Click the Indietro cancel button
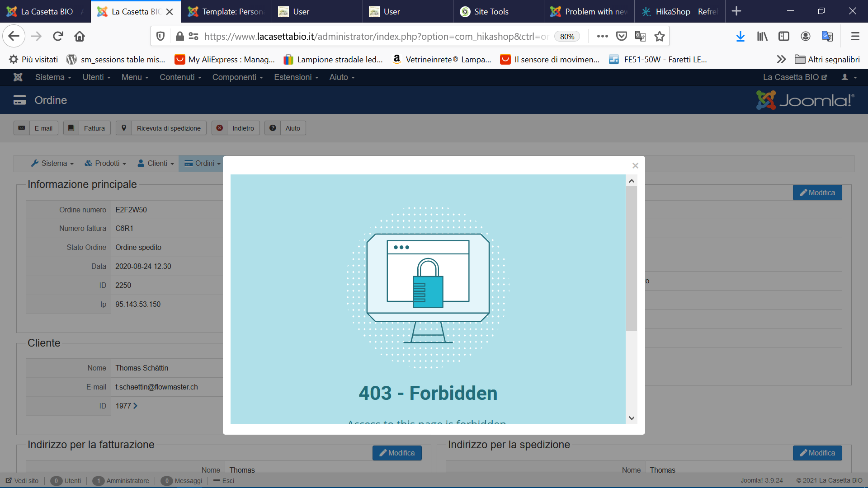 tap(236, 128)
